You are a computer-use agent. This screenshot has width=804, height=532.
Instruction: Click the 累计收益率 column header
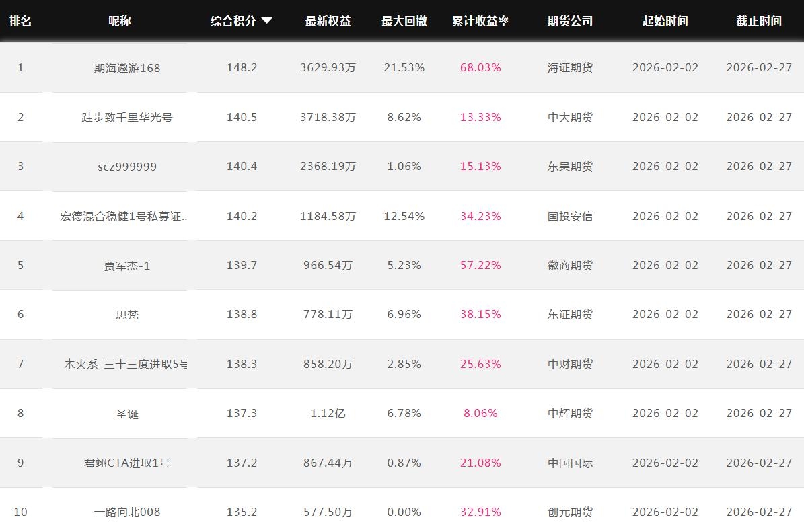[480, 21]
